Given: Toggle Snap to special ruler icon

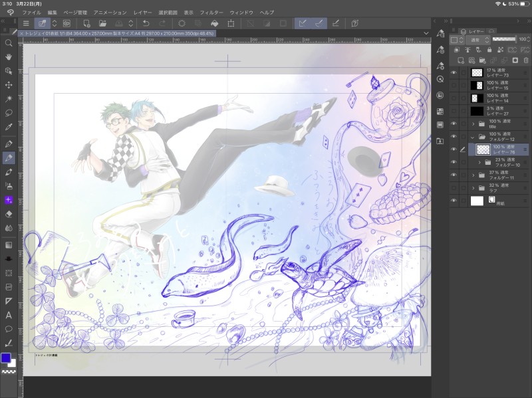Looking at the screenshot, I should click(319, 23).
